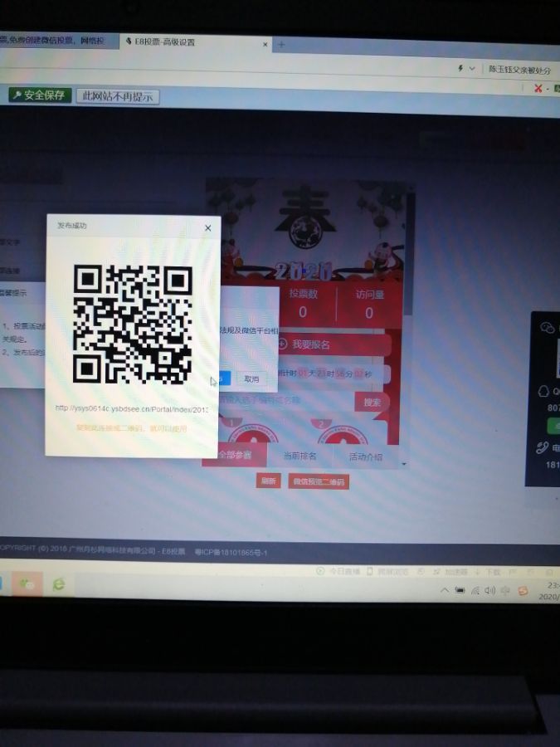
Task: Expand the dropdown arrow beside the lightning icon
Action: coord(473,68)
